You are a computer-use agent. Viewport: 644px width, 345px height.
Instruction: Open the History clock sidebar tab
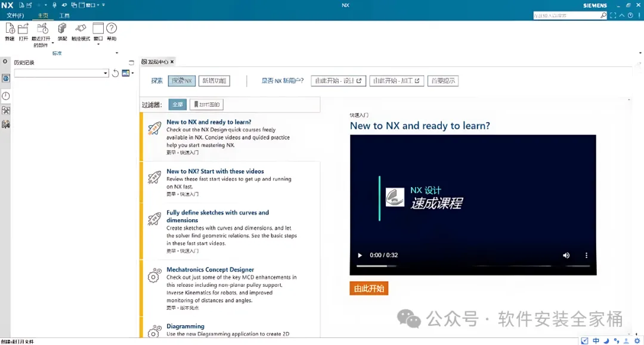6,96
